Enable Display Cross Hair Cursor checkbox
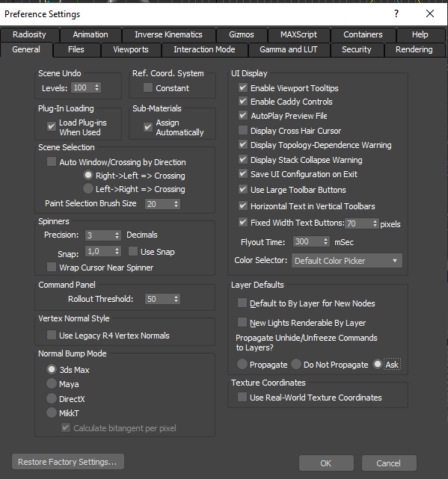 pyautogui.click(x=243, y=131)
